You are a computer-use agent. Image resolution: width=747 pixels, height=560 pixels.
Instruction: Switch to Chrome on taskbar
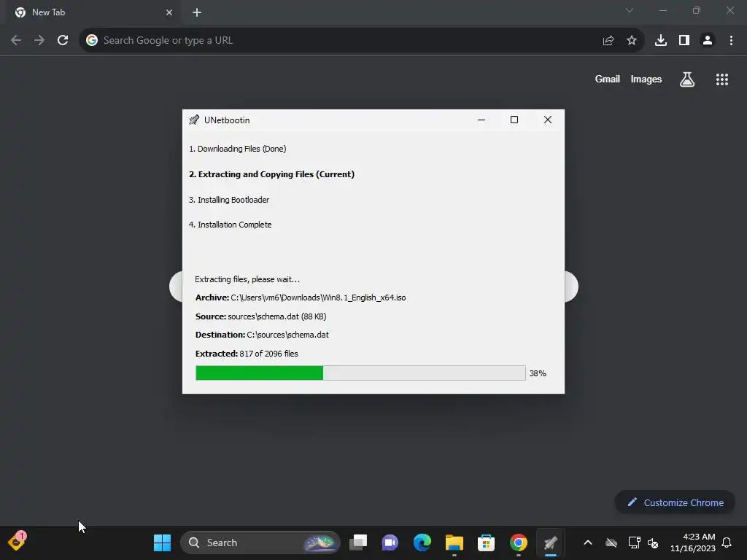(519, 542)
